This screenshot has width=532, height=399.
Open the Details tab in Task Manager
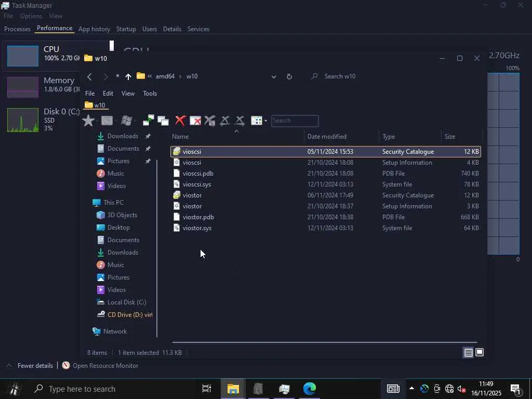172,29
